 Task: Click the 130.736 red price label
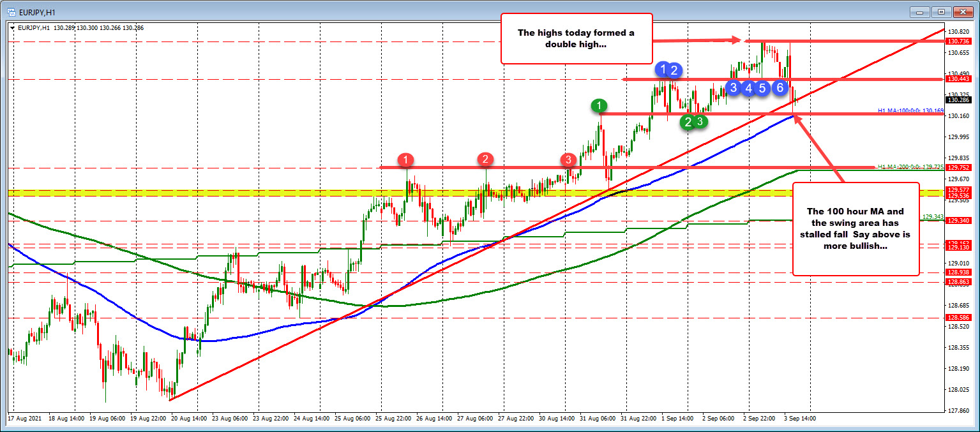tap(960, 41)
